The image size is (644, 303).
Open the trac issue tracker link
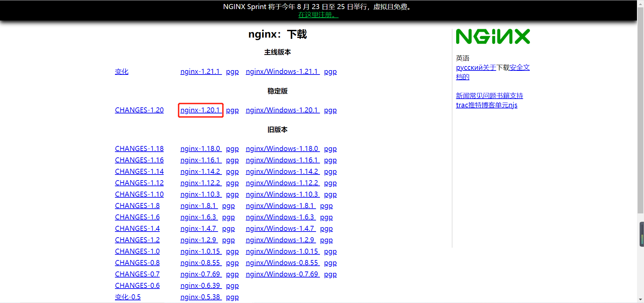(461, 105)
